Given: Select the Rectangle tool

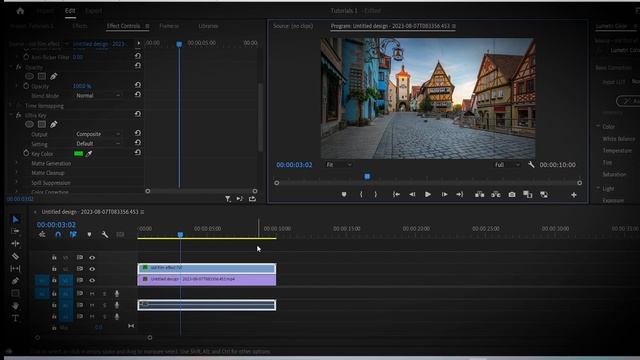Looking at the screenshot, I should point(16,293).
